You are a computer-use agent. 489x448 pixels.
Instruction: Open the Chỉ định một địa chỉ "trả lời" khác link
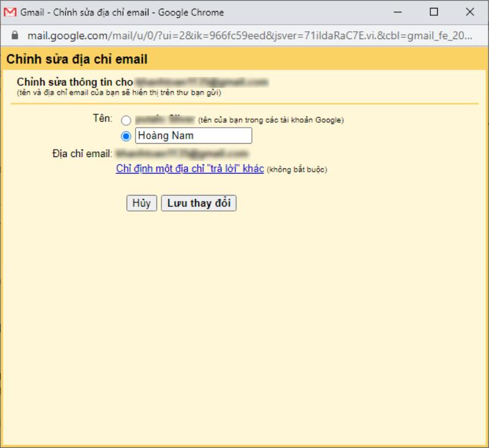189,169
